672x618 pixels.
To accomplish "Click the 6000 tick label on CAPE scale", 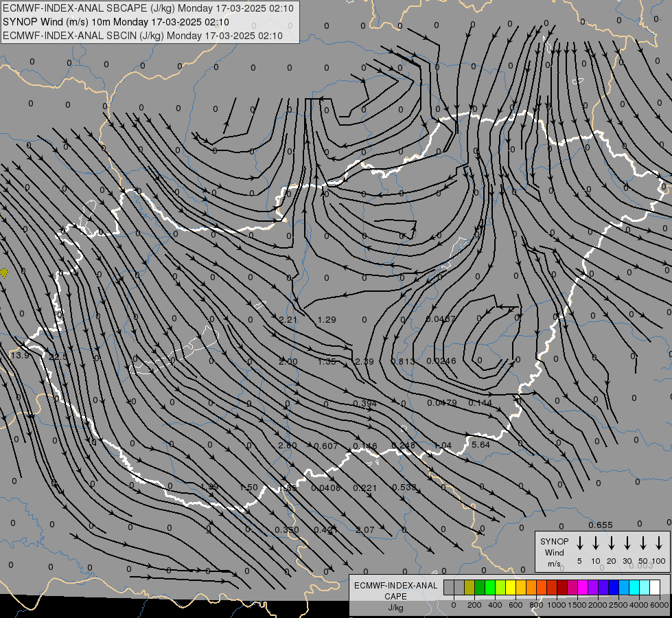I will (660, 605).
